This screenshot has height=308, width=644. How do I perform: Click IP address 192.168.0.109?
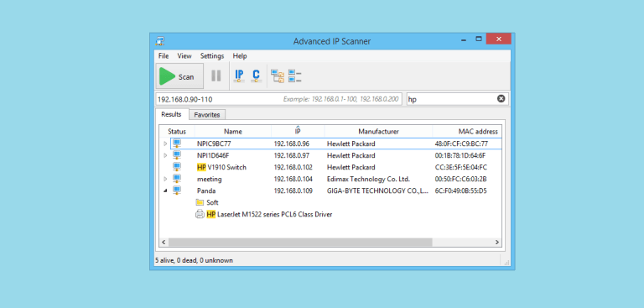293,191
